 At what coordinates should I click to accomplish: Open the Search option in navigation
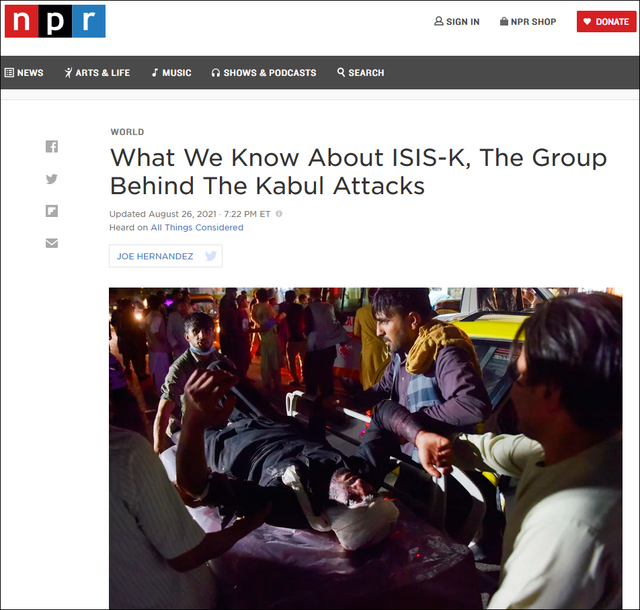361,73
